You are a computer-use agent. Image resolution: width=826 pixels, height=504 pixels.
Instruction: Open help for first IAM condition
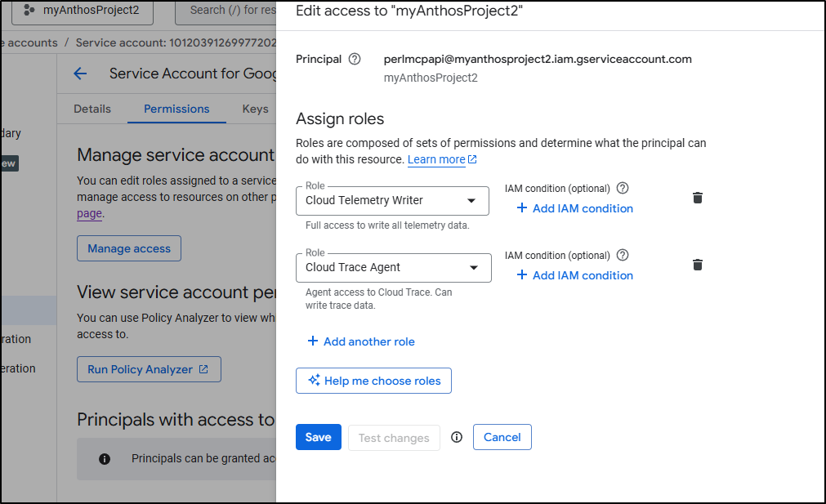tap(623, 188)
